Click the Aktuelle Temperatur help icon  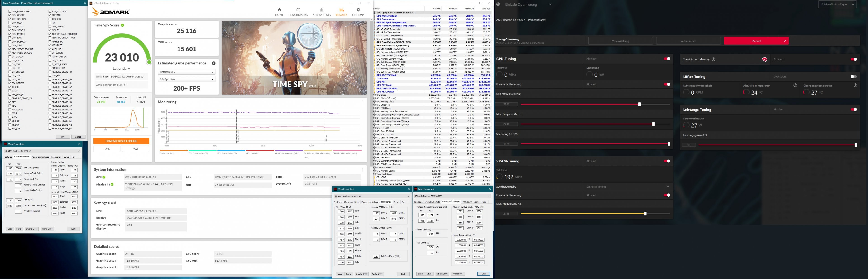pyautogui.click(x=795, y=85)
